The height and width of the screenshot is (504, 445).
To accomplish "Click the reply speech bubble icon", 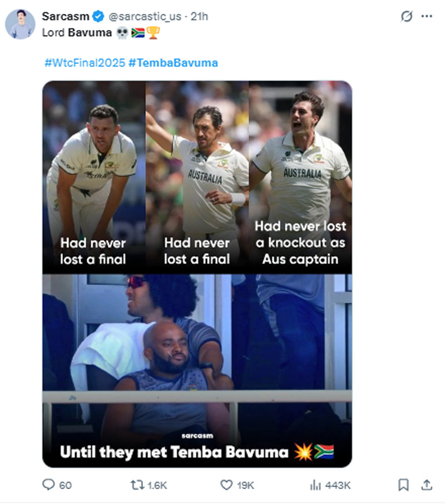I will tap(48, 485).
